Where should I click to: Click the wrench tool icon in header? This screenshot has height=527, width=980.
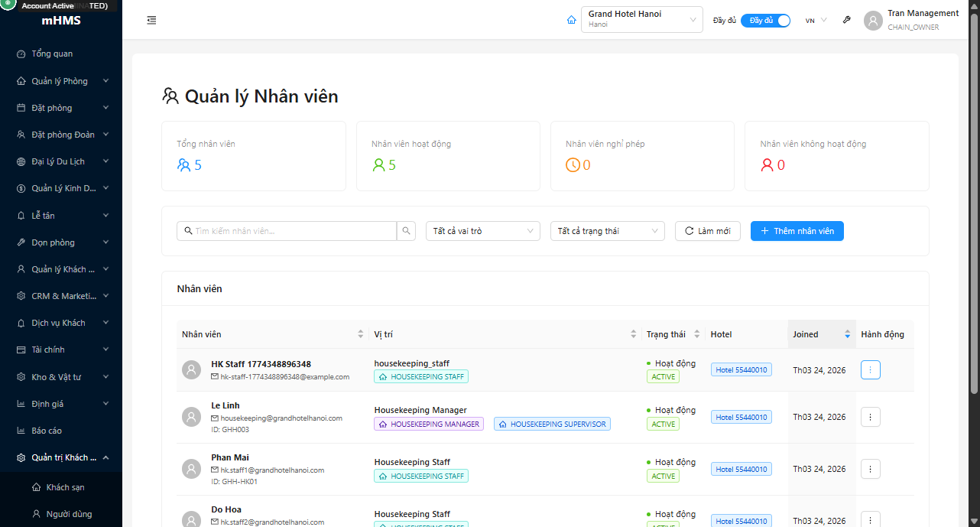[x=846, y=21]
